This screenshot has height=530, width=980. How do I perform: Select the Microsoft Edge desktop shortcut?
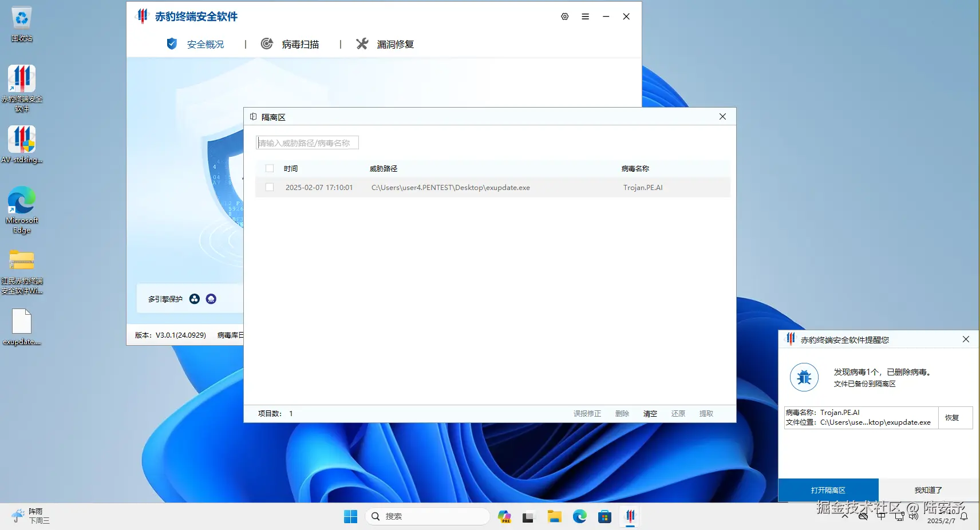click(x=22, y=210)
